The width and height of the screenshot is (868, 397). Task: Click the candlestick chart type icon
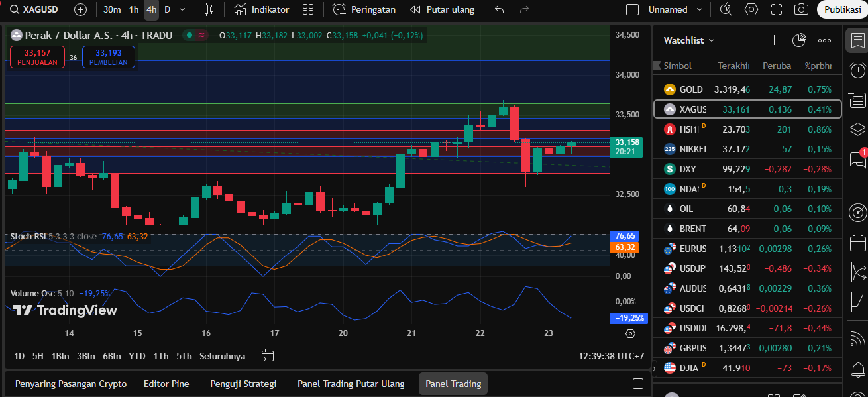coord(209,10)
